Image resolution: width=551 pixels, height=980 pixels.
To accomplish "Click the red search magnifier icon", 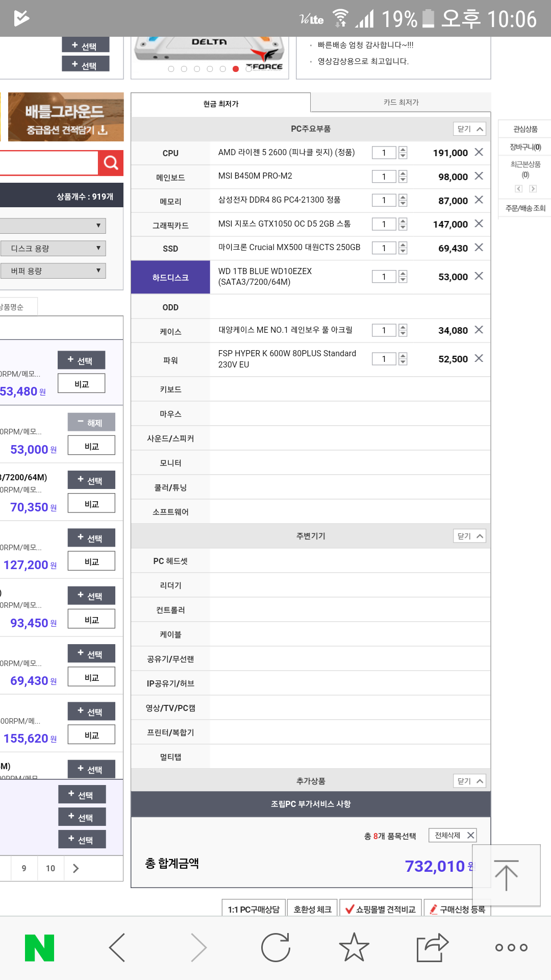I will 111,163.
